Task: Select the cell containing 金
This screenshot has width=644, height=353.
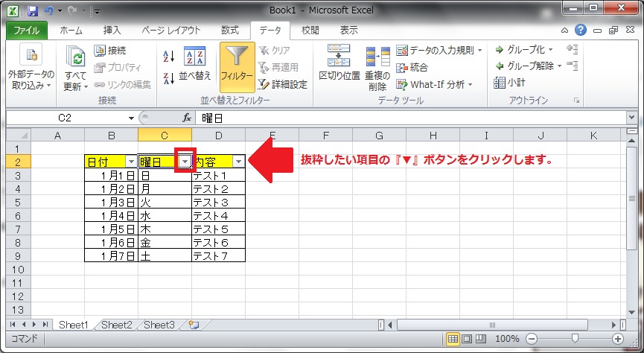Action: click(x=165, y=243)
